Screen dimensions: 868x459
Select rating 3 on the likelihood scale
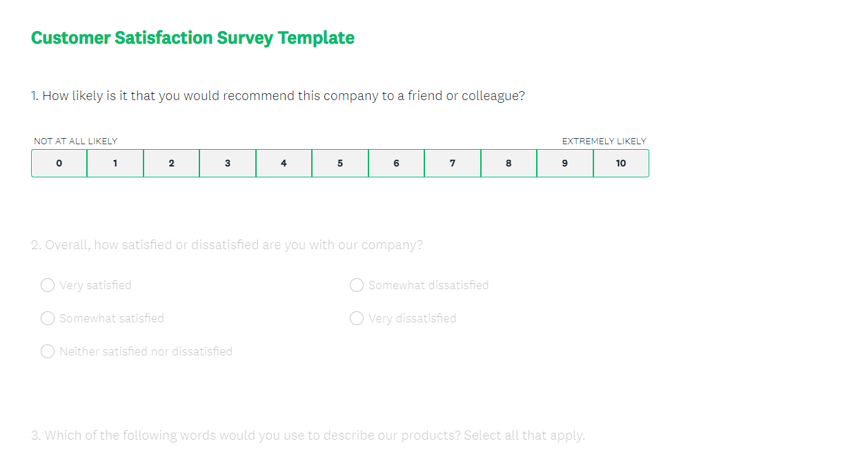pyautogui.click(x=228, y=164)
